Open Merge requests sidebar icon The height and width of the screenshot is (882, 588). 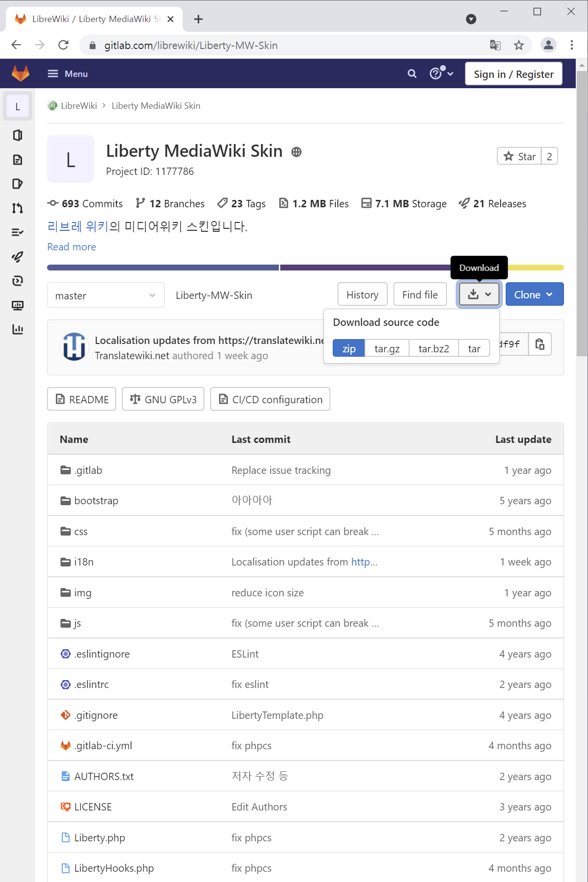click(18, 208)
